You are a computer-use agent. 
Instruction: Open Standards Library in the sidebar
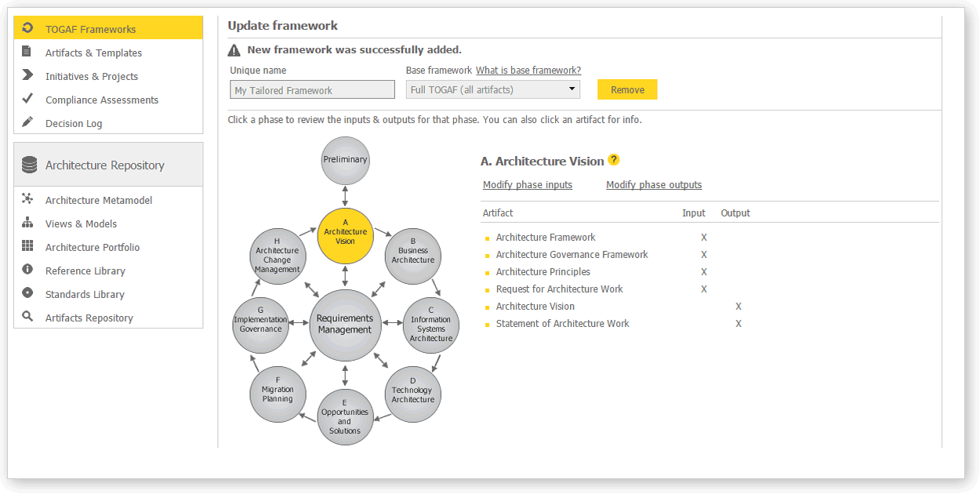coord(85,294)
